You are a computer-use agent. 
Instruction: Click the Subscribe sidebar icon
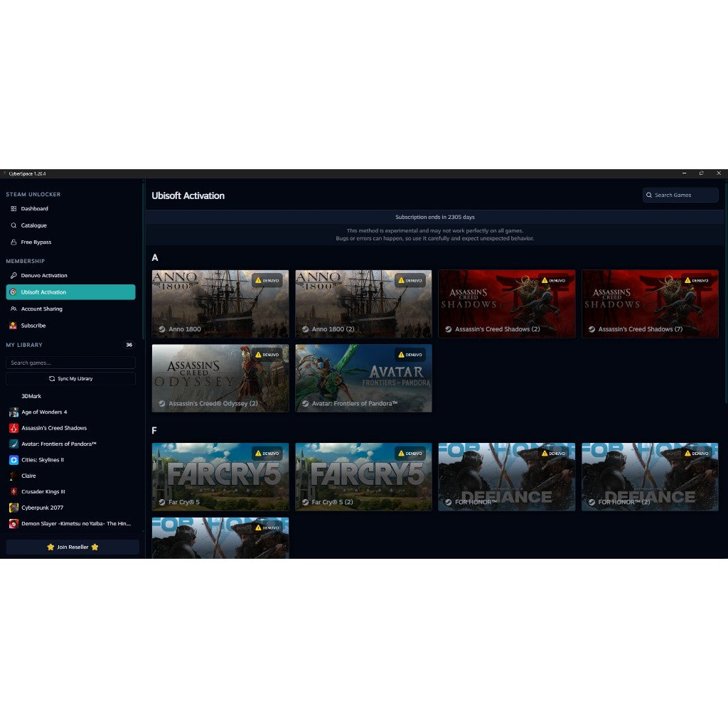point(15,326)
